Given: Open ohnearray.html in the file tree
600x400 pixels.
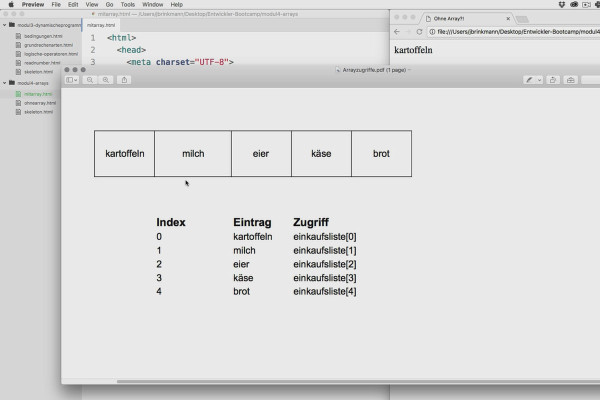Looking at the screenshot, I should (x=40, y=103).
